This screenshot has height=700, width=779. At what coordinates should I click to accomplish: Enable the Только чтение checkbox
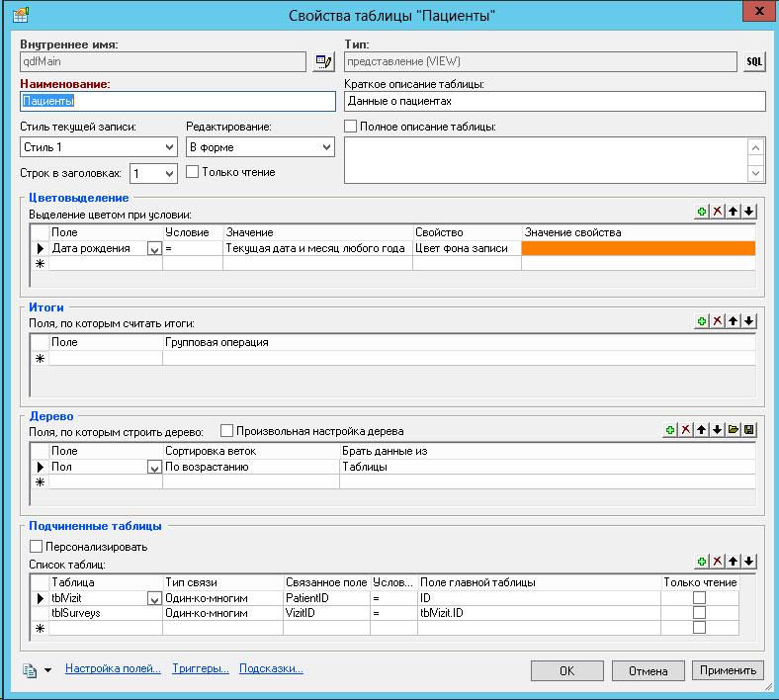pos(193,172)
